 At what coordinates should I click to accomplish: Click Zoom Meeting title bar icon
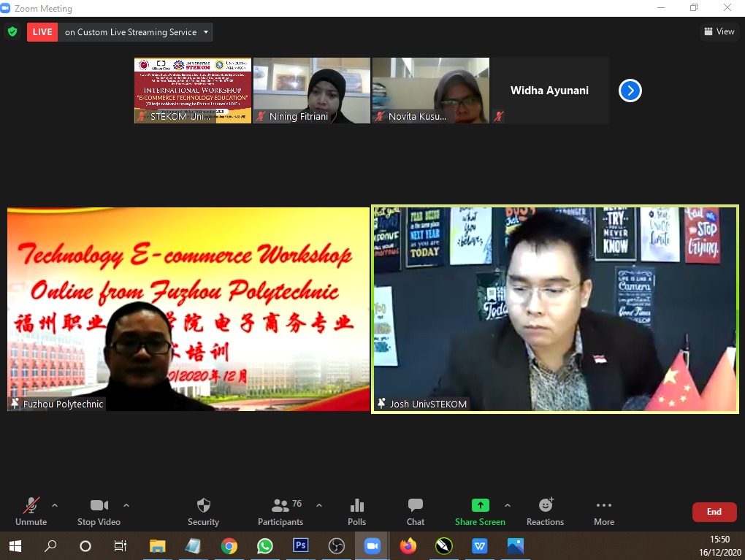pyautogui.click(x=5, y=8)
